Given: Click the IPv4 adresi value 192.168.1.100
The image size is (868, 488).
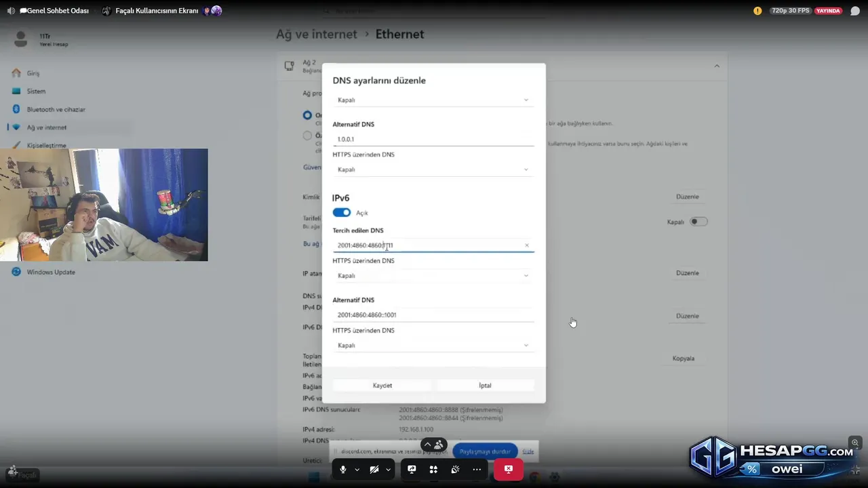Looking at the screenshot, I should click(x=416, y=430).
